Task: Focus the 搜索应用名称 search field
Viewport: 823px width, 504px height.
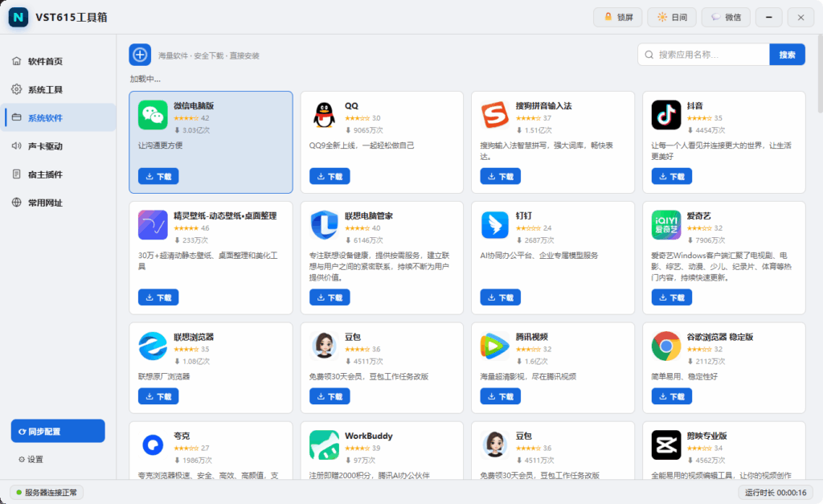Action: pos(703,55)
